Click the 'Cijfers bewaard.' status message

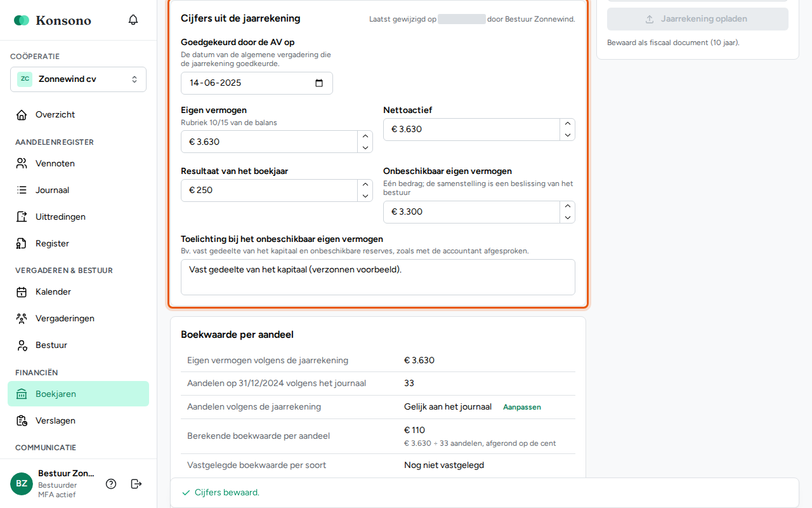[x=227, y=493]
